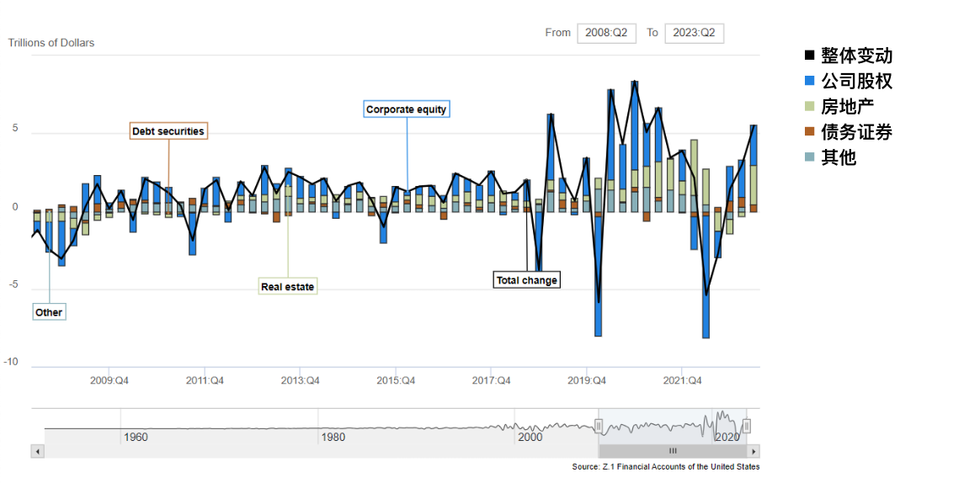
Task: Click the scrollbar left arrow
Action: click(37, 451)
